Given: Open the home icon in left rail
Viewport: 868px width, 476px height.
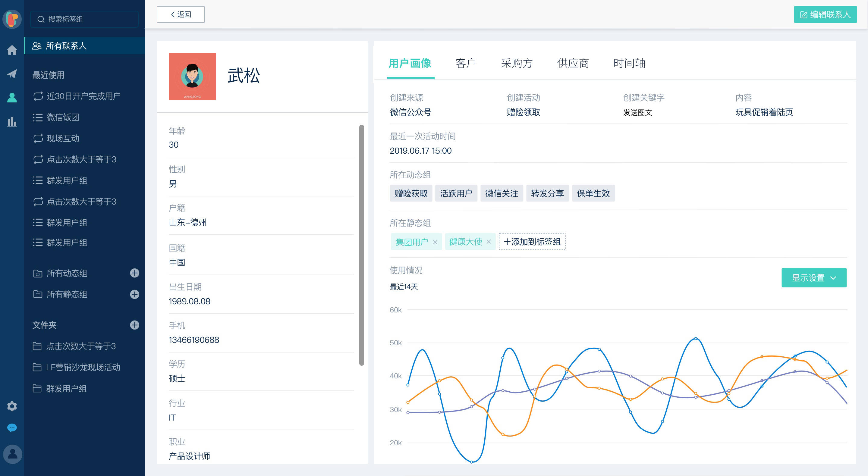Looking at the screenshot, I should (12, 50).
